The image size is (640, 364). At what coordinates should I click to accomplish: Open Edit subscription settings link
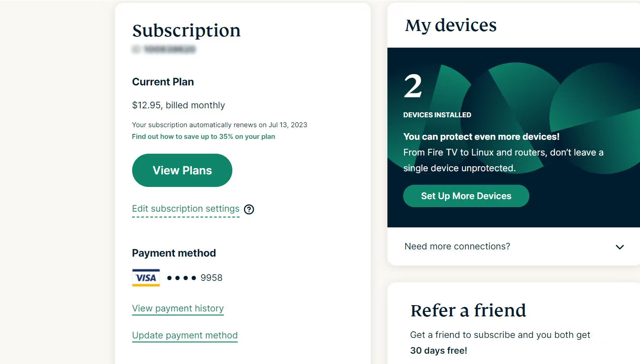click(x=186, y=209)
